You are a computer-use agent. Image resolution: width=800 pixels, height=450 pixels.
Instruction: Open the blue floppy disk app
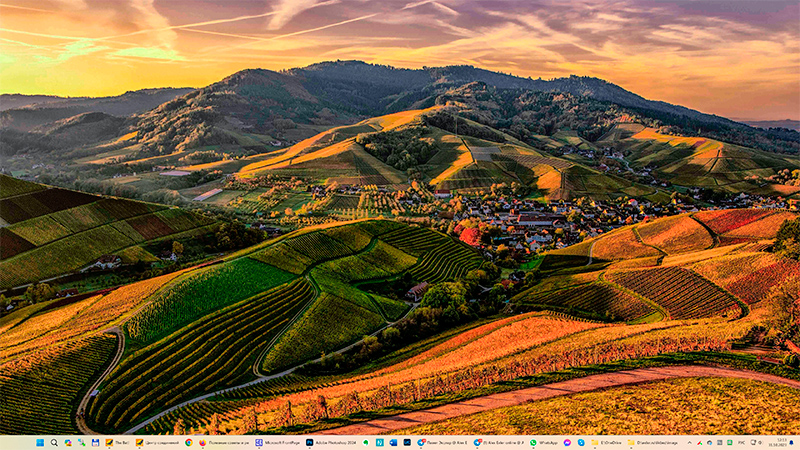point(95,442)
